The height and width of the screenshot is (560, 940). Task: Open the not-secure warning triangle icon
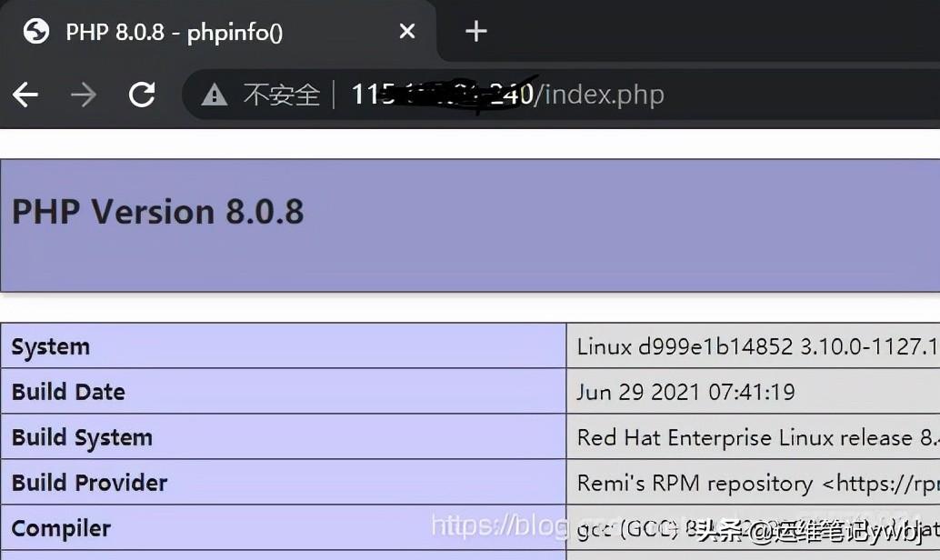point(214,95)
